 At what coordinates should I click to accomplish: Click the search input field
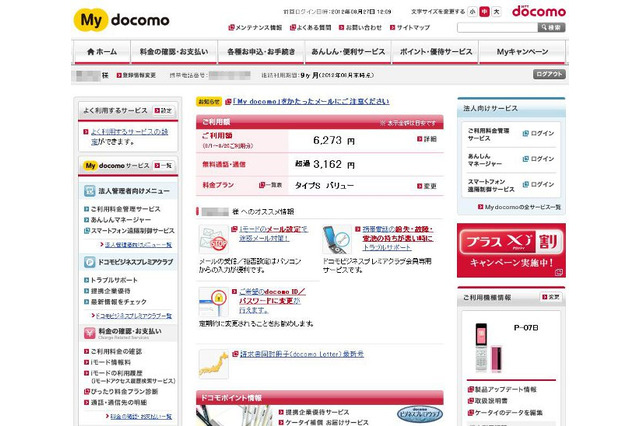pyautogui.click(x=500, y=27)
